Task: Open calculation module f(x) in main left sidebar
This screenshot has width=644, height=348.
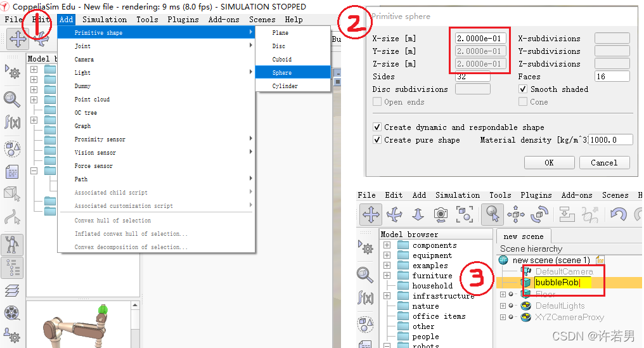Action: (x=12, y=122)
